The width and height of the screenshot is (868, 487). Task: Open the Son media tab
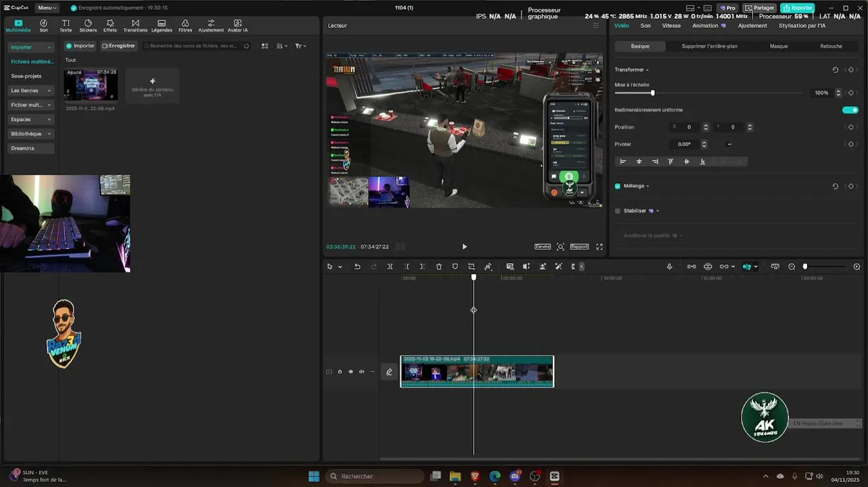point(43,26)
